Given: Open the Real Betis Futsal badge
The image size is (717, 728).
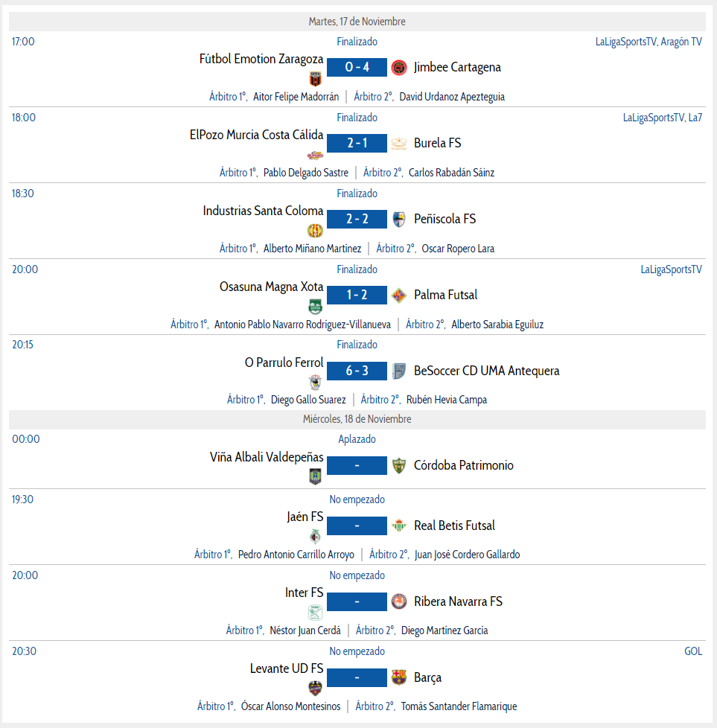Looking at the screenshot, I should click(x=399, y=526).
